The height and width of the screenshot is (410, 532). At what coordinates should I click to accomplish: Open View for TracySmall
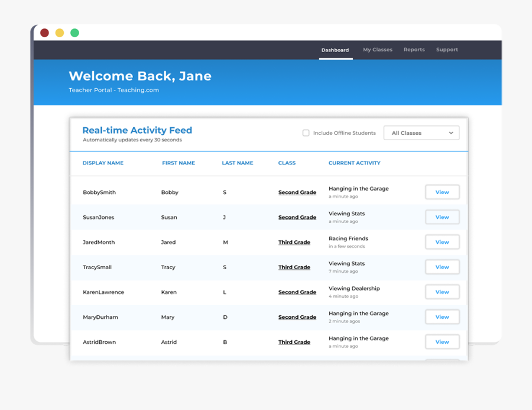(x=442, y=267)
